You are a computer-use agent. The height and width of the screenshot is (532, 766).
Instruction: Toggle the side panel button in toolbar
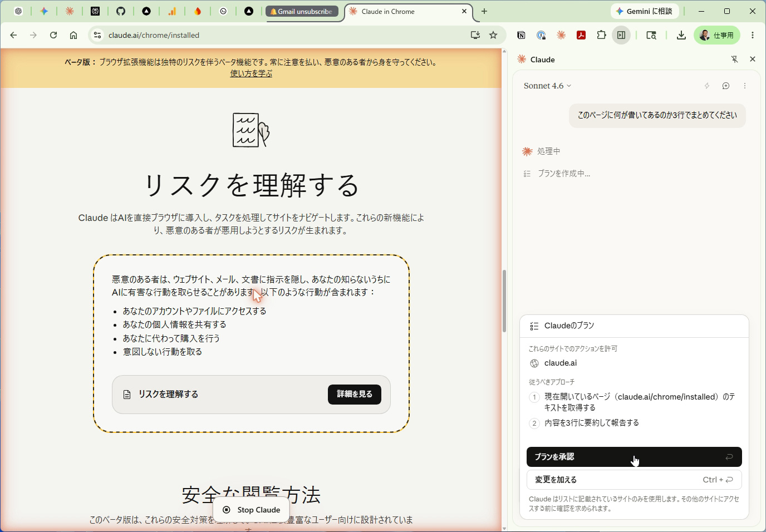click(621, 35)
